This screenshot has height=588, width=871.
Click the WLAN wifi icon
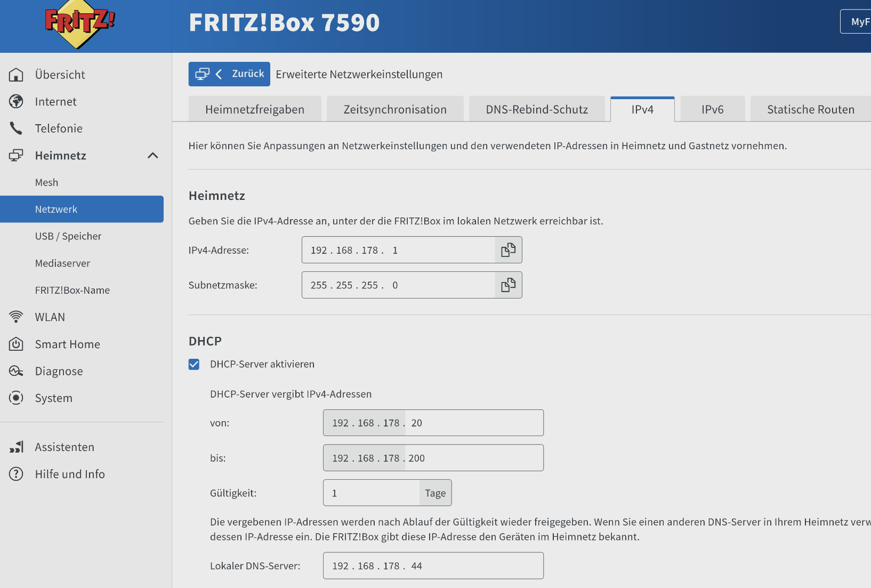[x=16, y=317]
